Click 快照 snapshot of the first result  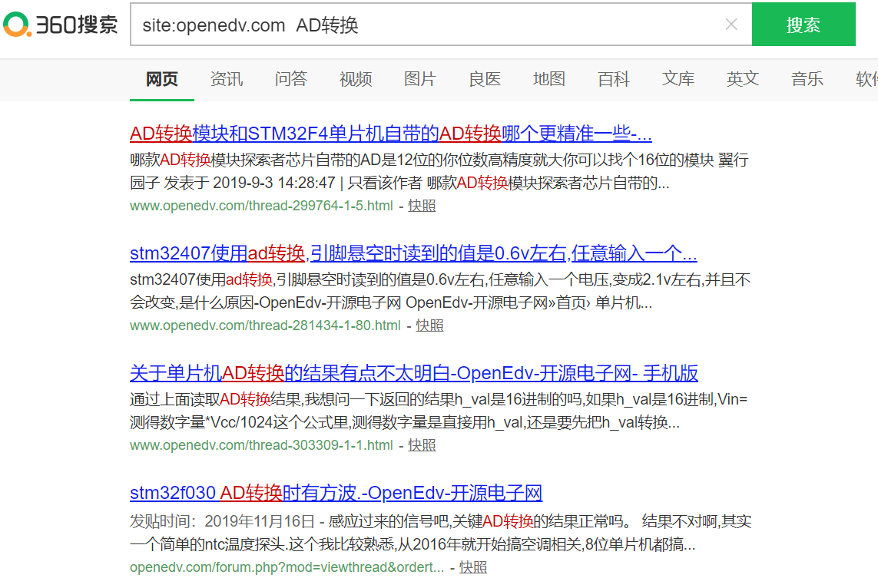pos(422,206)
